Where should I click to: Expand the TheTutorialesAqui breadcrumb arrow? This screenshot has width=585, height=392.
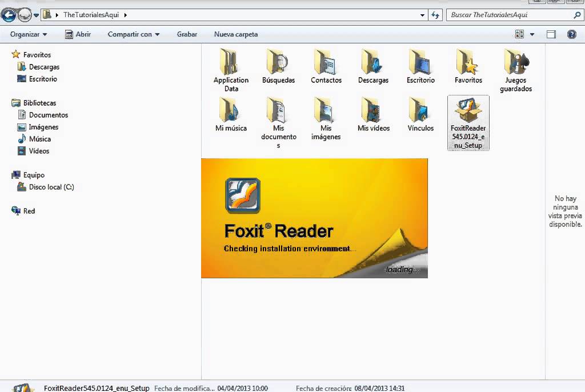coord(125,15)
